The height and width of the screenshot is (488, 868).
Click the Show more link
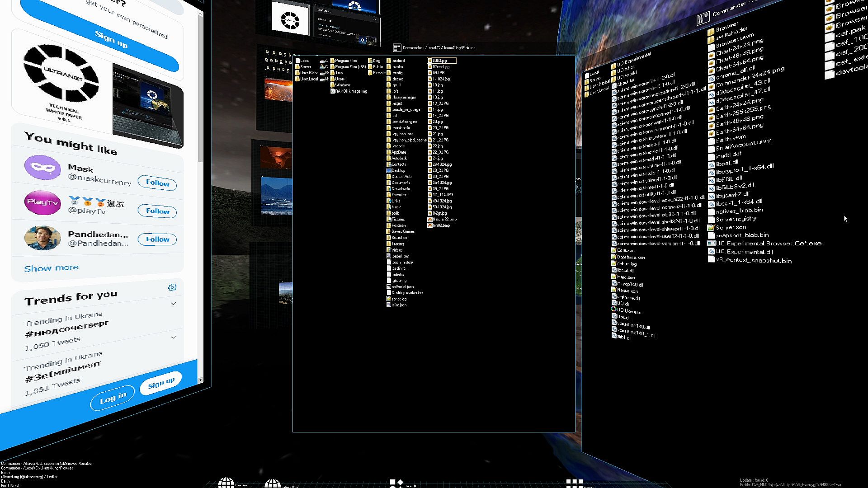[51, 268]
